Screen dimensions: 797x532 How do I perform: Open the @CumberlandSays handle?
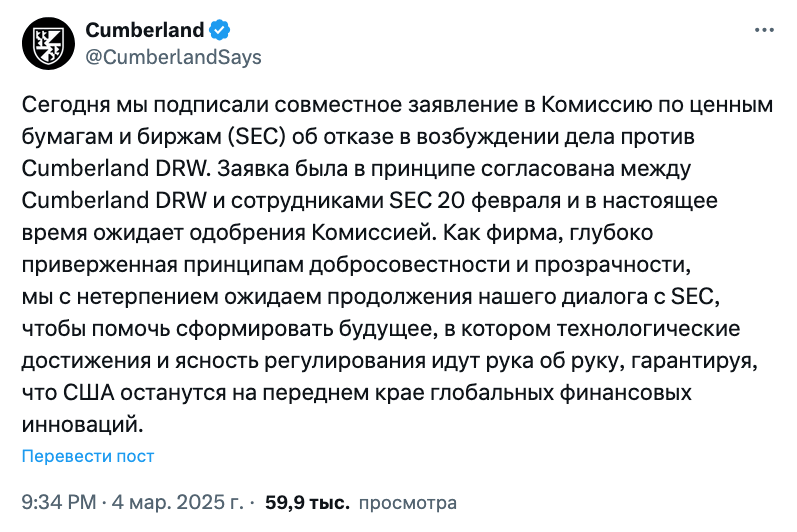click(x=173, y=57)
